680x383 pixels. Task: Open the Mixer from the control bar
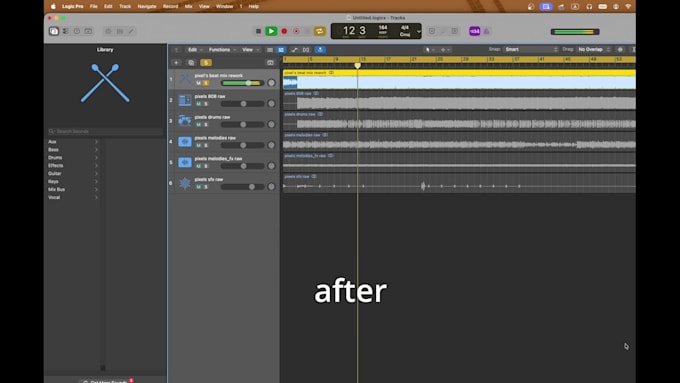click(120, 31)
